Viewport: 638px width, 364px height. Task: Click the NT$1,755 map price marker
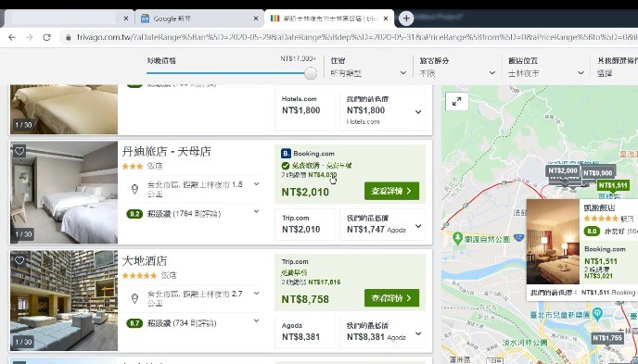[x=607, y=338]
